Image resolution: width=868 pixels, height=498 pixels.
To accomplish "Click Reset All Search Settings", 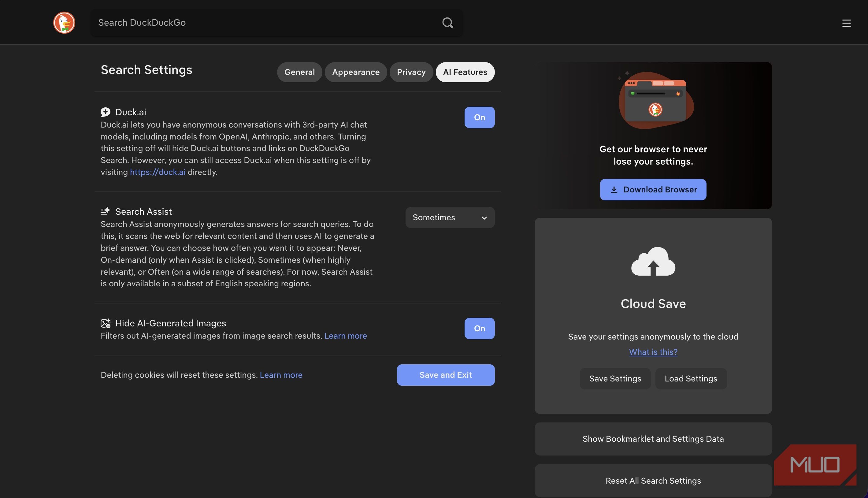I will (653, 481).
